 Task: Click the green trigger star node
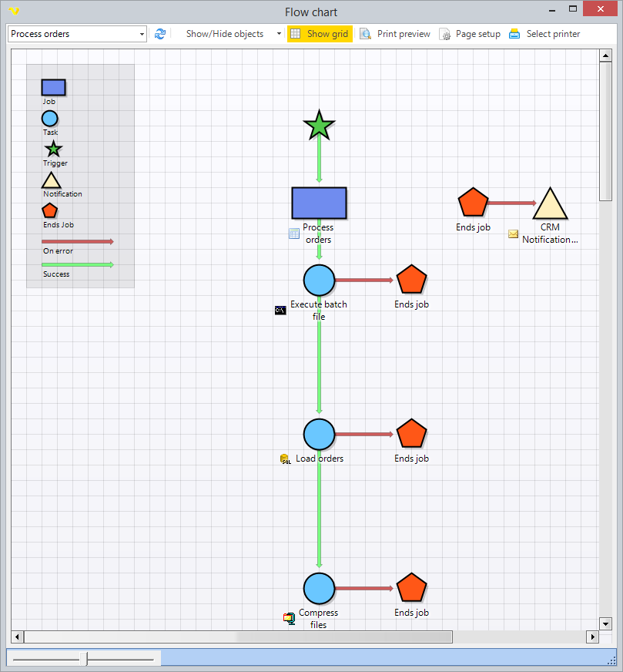click(x=319, y=126)
